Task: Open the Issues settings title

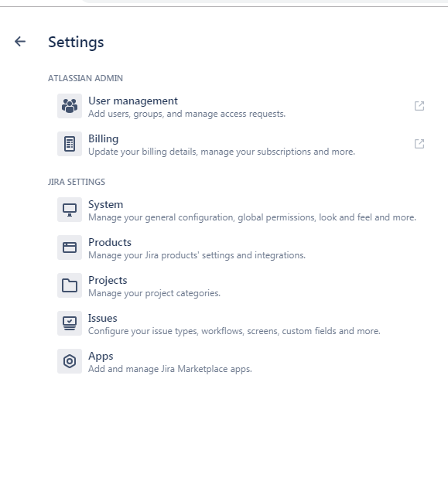Action: (x=102, y=318)
